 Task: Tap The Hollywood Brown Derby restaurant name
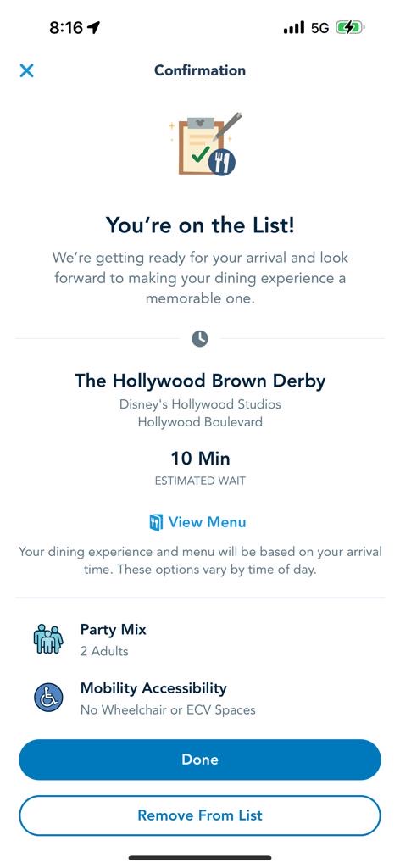coord(200,381)
